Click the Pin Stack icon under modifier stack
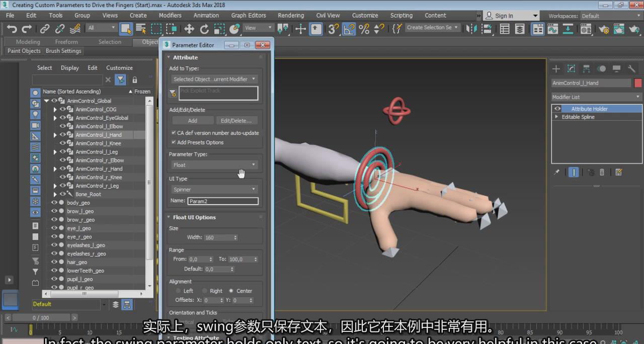The height and width of the screenshot is (344, 644). [x=556, y=173]
